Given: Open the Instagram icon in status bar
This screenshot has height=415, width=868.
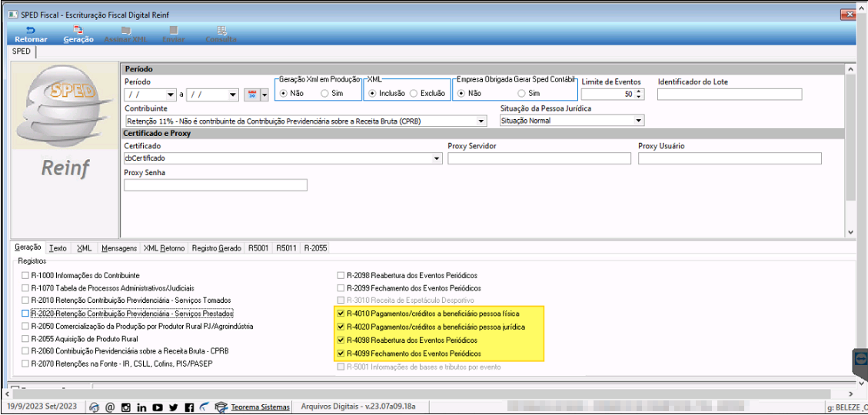Looking at the screenshot, I should [x=125, y=408].
